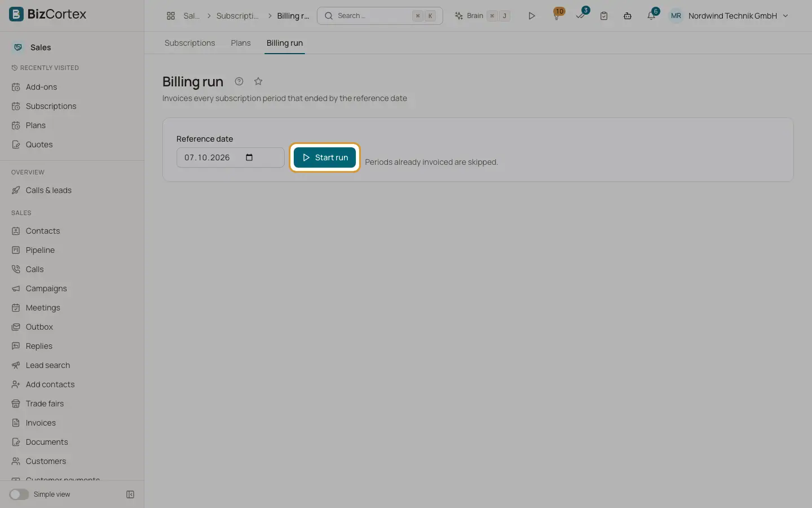The image size is (812, 508).
Task: Collapse the sidebar panel icon
Action: pyautogui.click(x=130, y=494)
